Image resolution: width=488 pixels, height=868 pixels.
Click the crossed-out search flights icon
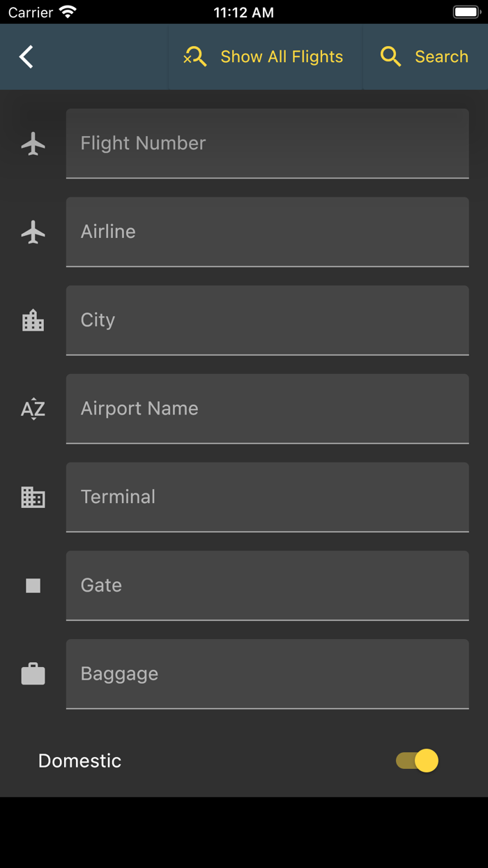coord(195,56)
